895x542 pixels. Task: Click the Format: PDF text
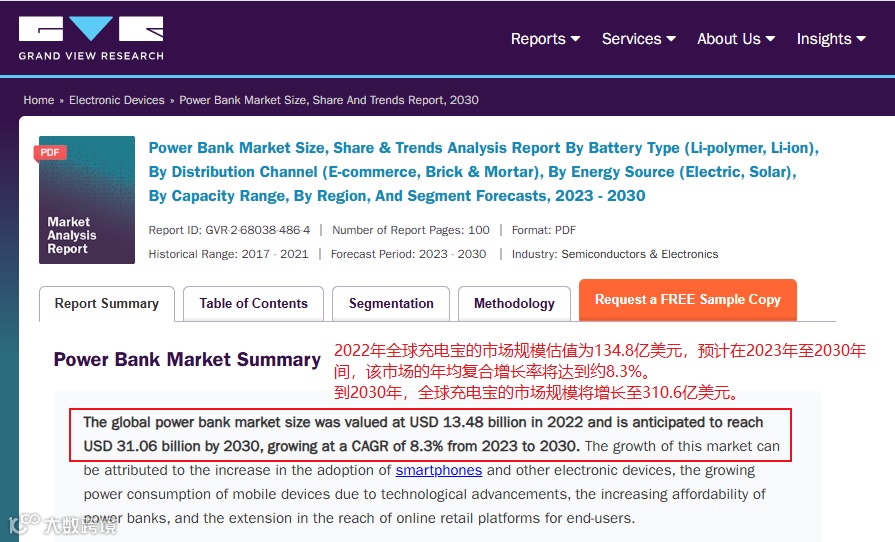[544, 230]
